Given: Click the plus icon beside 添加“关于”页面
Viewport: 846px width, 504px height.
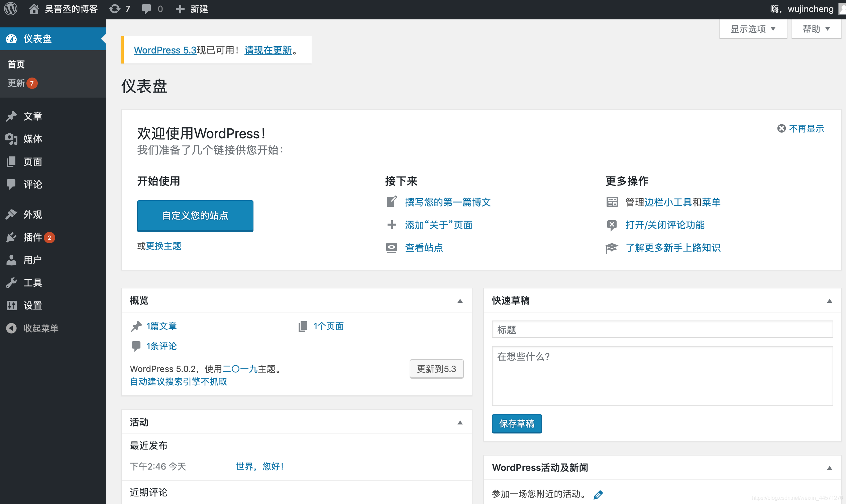Looking at the screenshot, I should pyautogui.click(x=392, y=225).
